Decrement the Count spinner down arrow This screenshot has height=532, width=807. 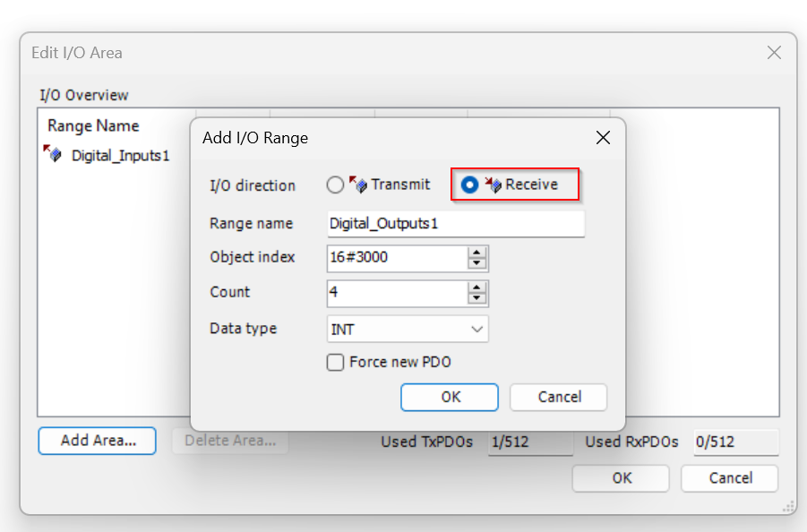pos(477,298)
